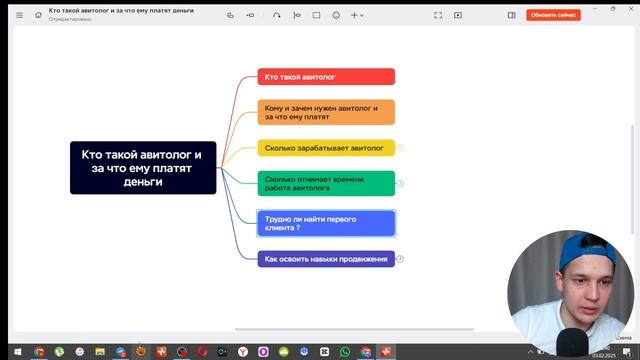Toggle the right side panel
Image resolution: width=640 pixels, height=360 pixels.
(x=511, y=15)
